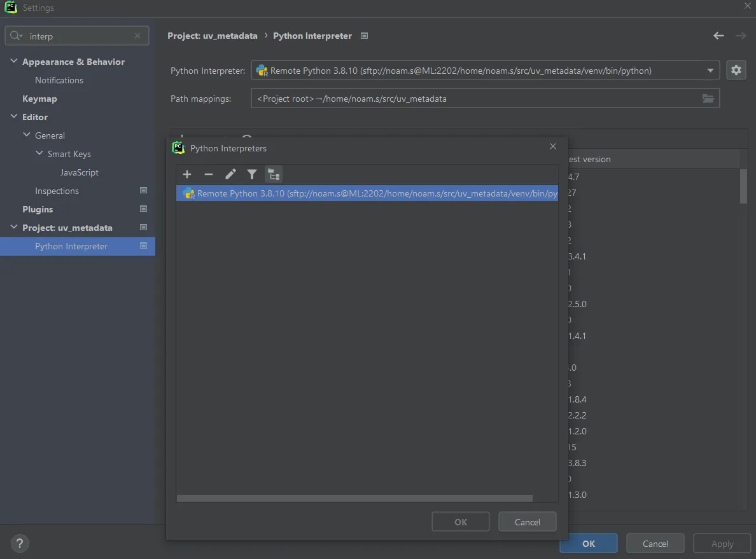The height and width of the screenshot is (559, 756).
Task: Open the search history magnifier icon
Action: pos(16,36)
